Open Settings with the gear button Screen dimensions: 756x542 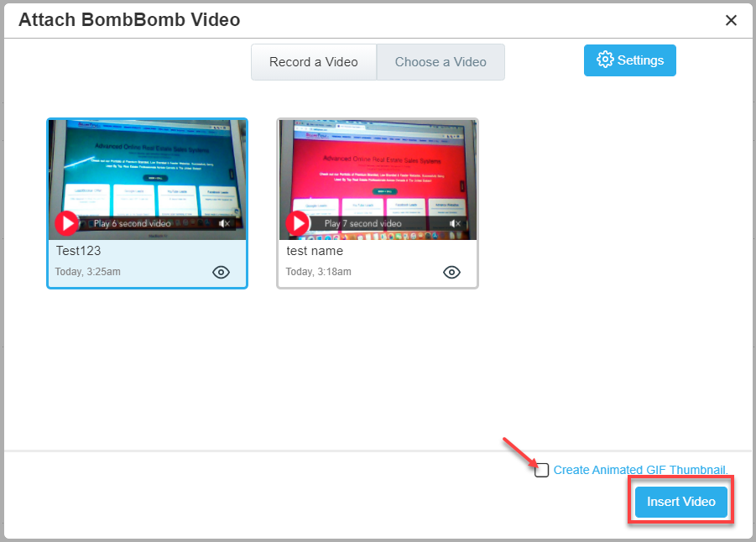[629, 60]
